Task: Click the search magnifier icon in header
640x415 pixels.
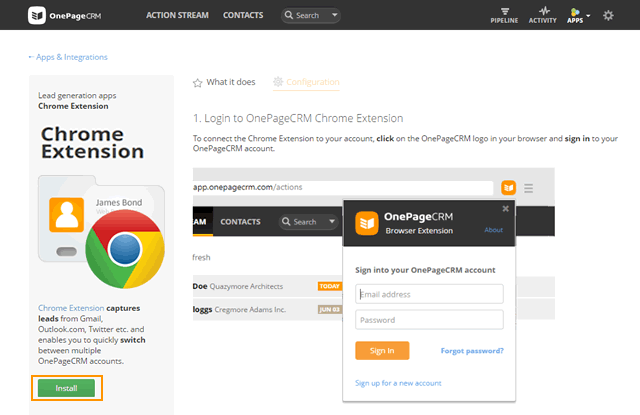Action: coord(289,15)
